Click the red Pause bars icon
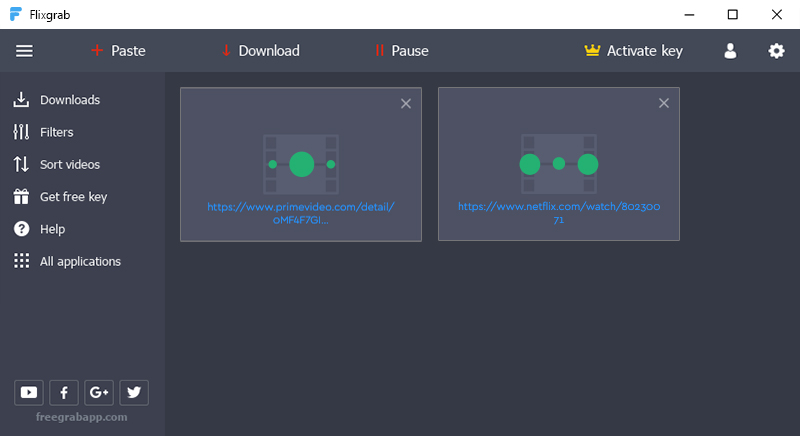Image resolution: width=800 pixels, height=436 pixels. pos(379,50)
